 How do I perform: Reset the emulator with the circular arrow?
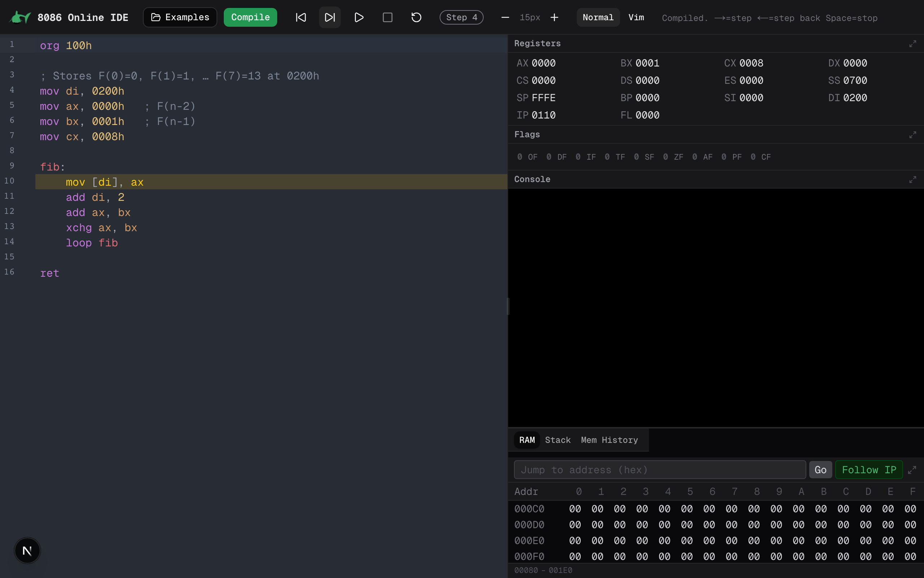[x=417, y=18]
